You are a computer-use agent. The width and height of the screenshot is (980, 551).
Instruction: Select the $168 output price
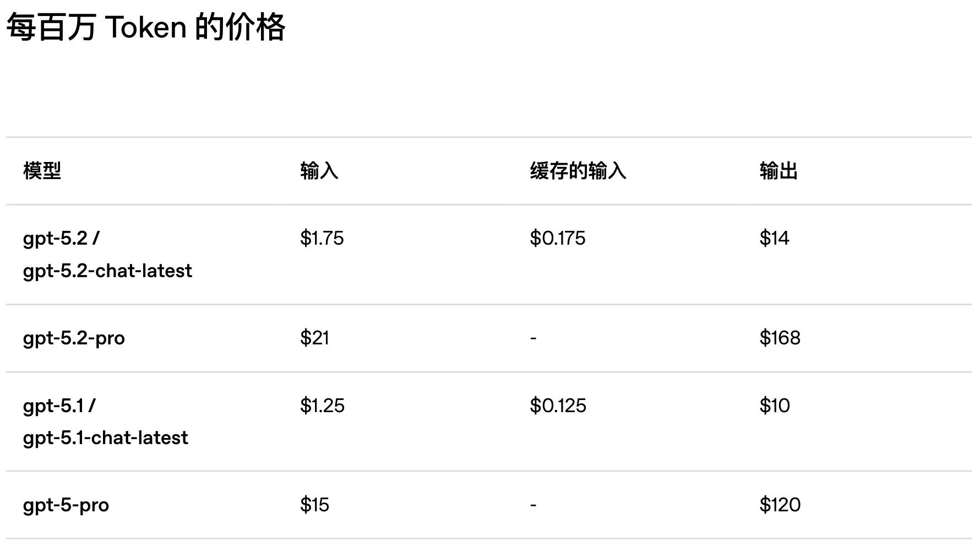pyautogui.click(x=780, y=338)
